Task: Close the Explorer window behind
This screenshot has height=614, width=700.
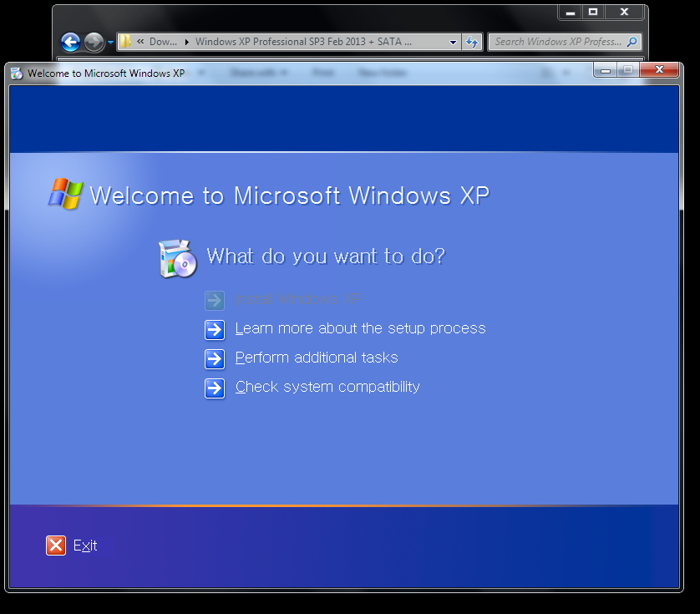Action: (624, 12)
